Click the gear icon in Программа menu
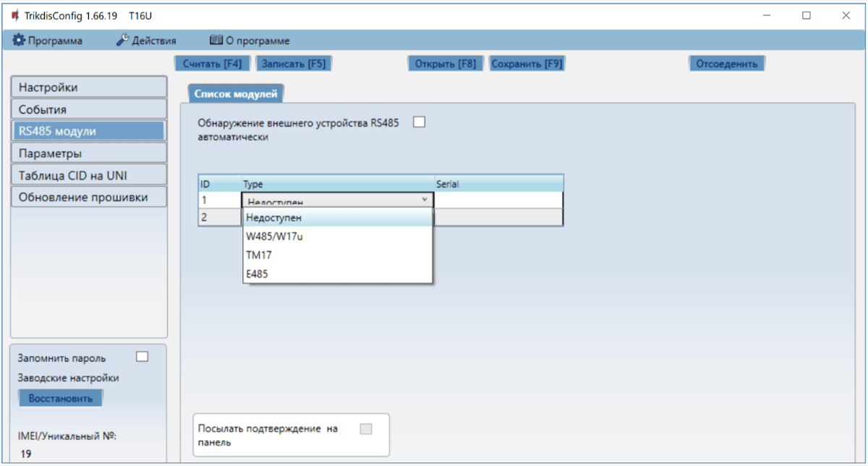This screenshot has width=868, height=466. (x=19, y=41)
